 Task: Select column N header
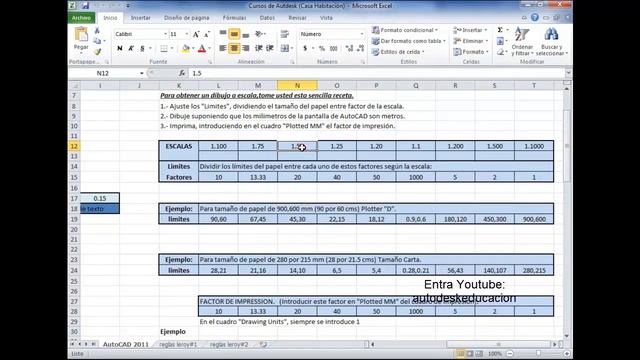point(297,85)
